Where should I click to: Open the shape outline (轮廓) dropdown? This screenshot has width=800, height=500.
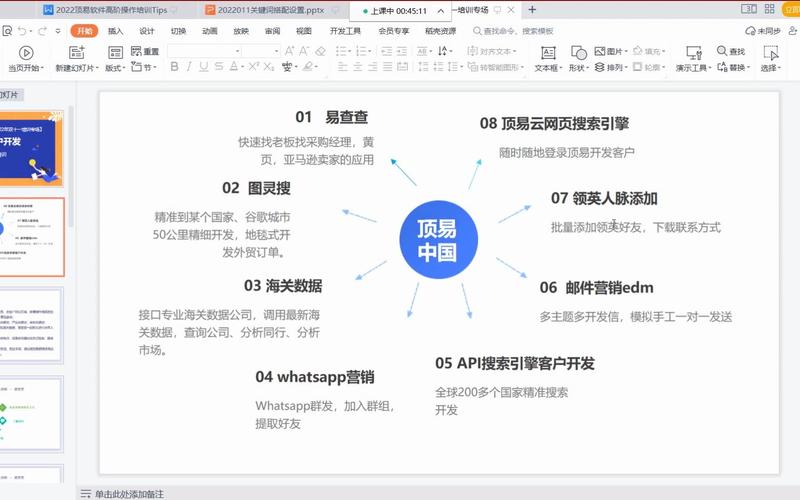(649, 67)
